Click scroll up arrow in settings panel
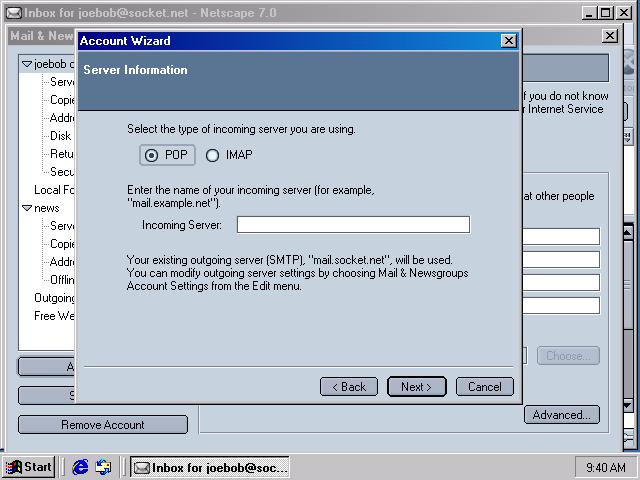This screenshot has height=480, width=640. 628,232
